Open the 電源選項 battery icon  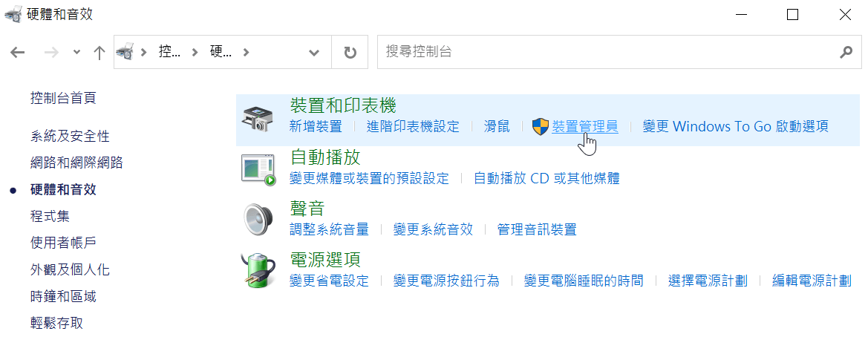258,270
